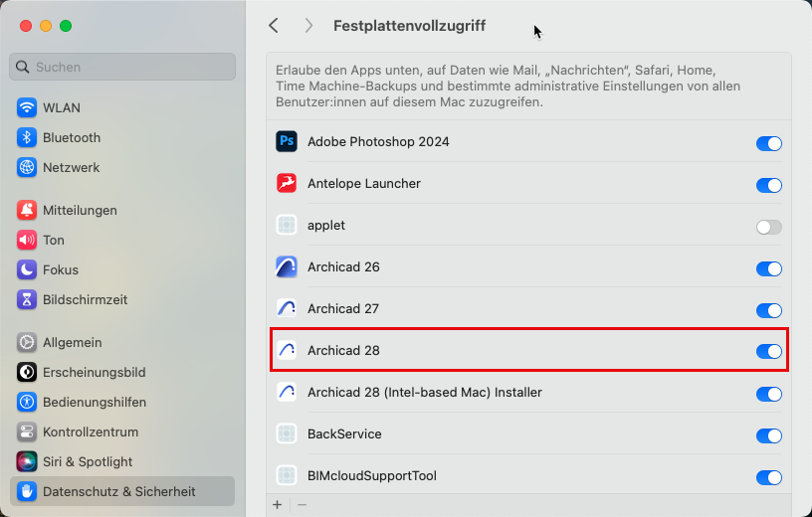The image size is (812, 517).
Task: Open the WLAN settings pane
Action: [x=62, y=108]
